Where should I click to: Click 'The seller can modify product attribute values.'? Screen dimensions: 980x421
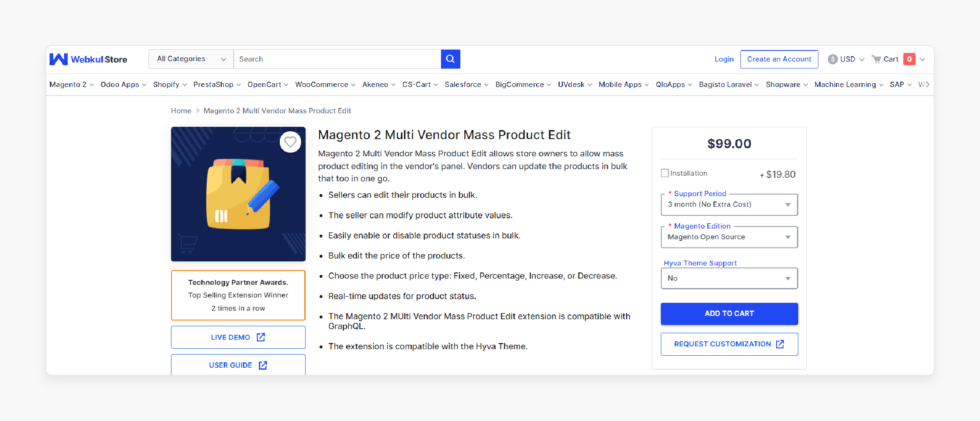[420, 215]
